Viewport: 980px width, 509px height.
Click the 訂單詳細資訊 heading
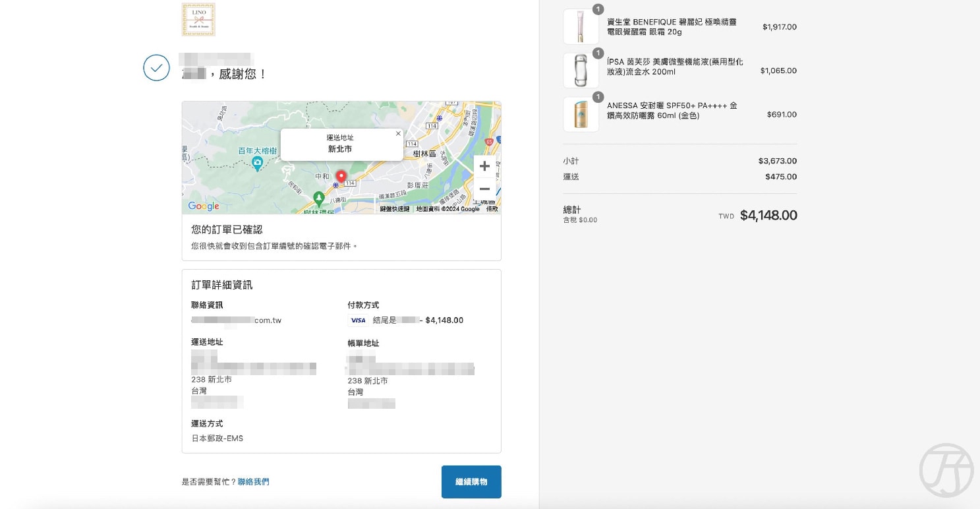(x=222, y=285)
